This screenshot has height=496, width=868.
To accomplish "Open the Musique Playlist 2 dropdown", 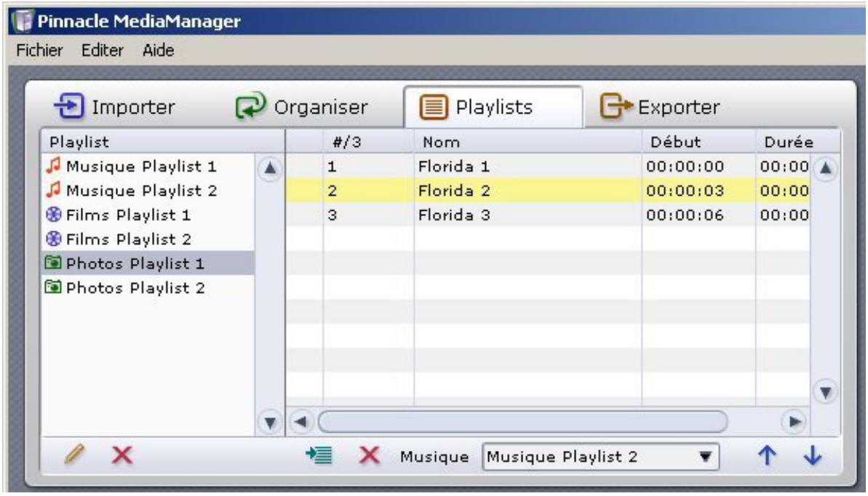I will [601, 457].
